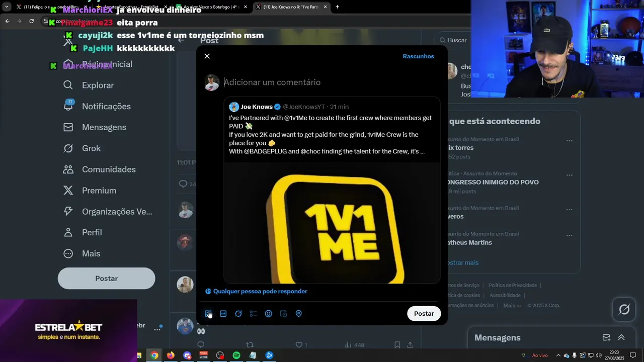Show hidden system tray icons
Viewport: 644px width, 362px height.
tap(558, 355)
